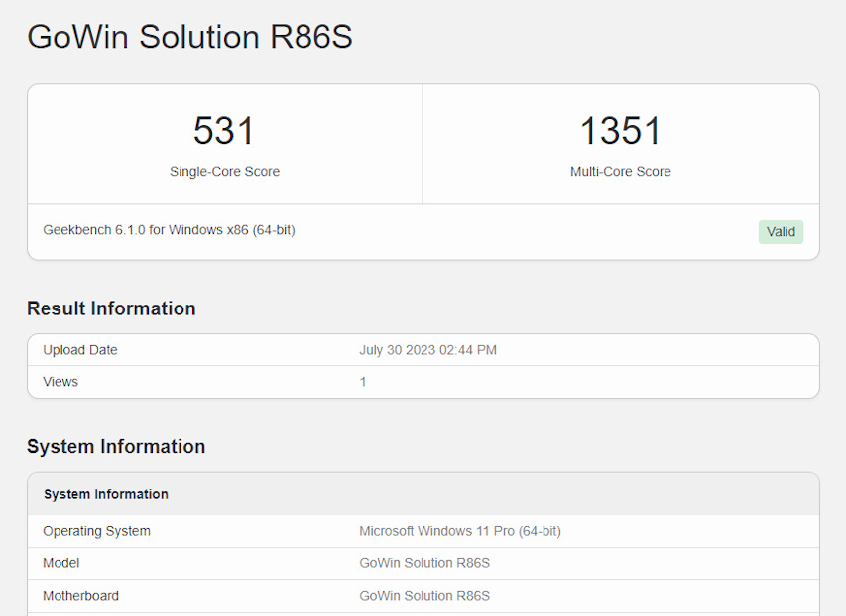Click the Motherboard row label
Screen dimensions: 846x616
(81, 596)
